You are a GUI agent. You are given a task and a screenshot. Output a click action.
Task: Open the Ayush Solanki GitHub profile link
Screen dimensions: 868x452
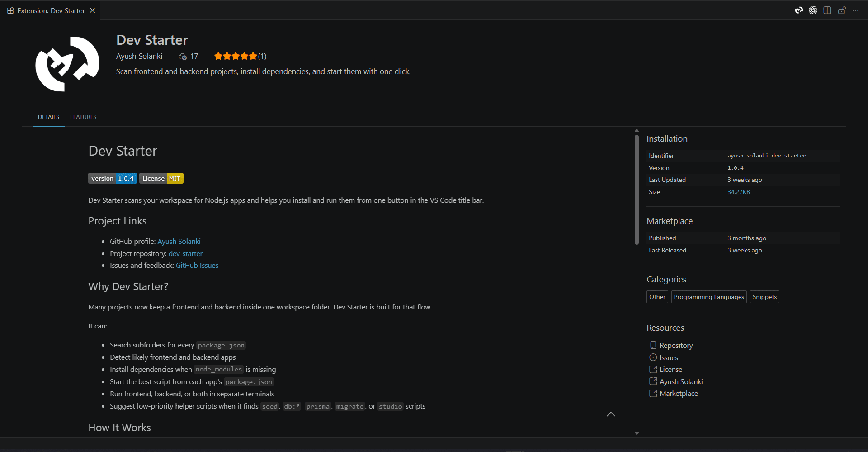point(179,241)
